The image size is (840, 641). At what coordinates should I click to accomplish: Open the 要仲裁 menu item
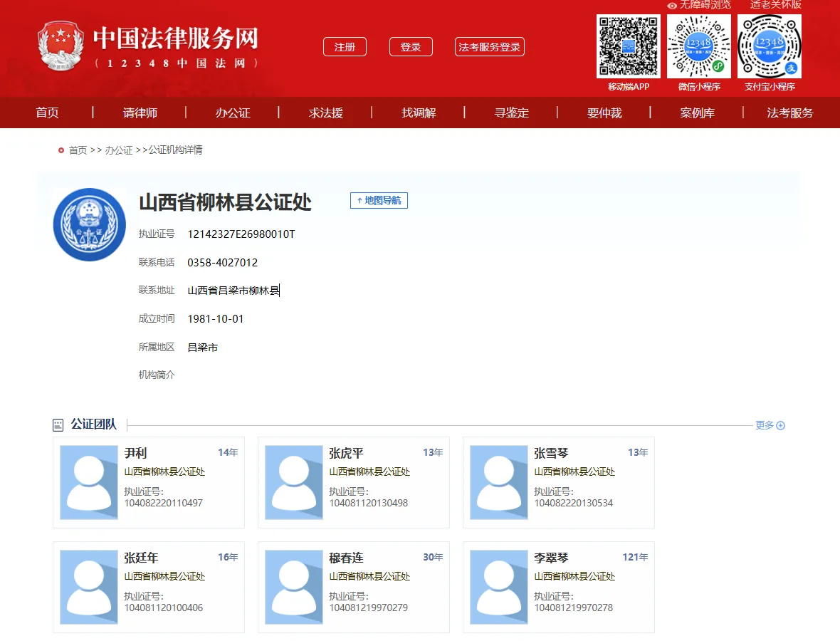point(604,113)
